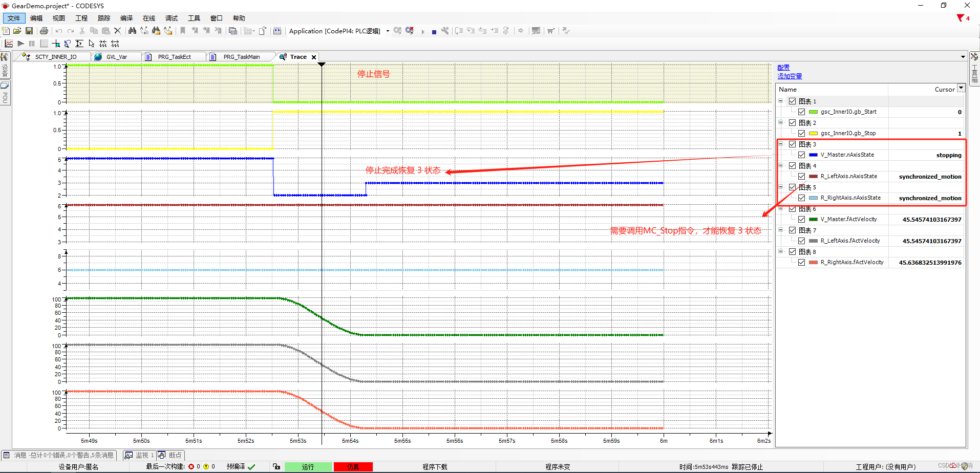Start the application with the play icon

click(423, 31)
